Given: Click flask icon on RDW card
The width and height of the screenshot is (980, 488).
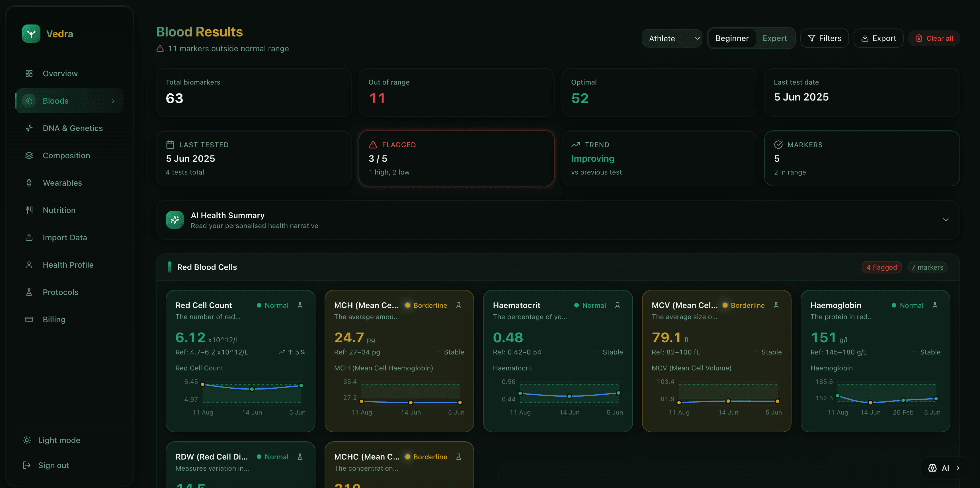Looking at the screenshot, I should coord(300,457).
